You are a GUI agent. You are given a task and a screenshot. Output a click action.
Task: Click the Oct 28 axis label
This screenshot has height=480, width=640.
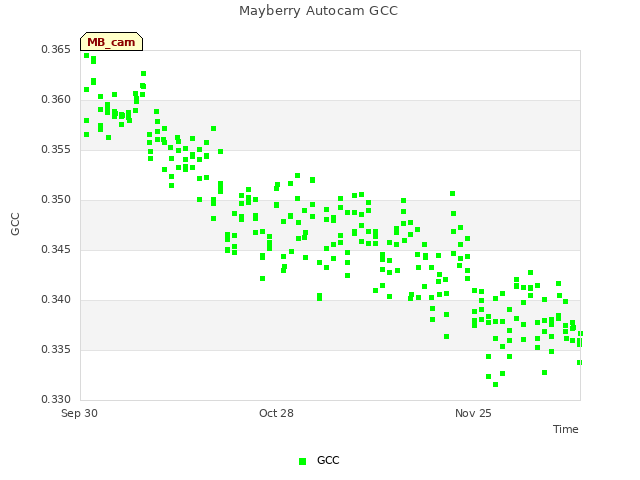pyautogui.click(x=276, y=413)
